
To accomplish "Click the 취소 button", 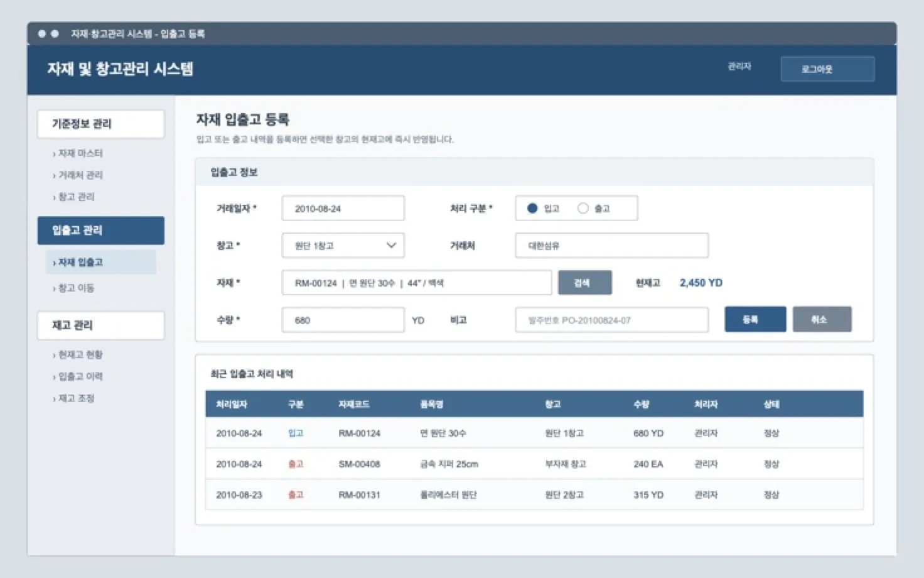I will [822, 319].
